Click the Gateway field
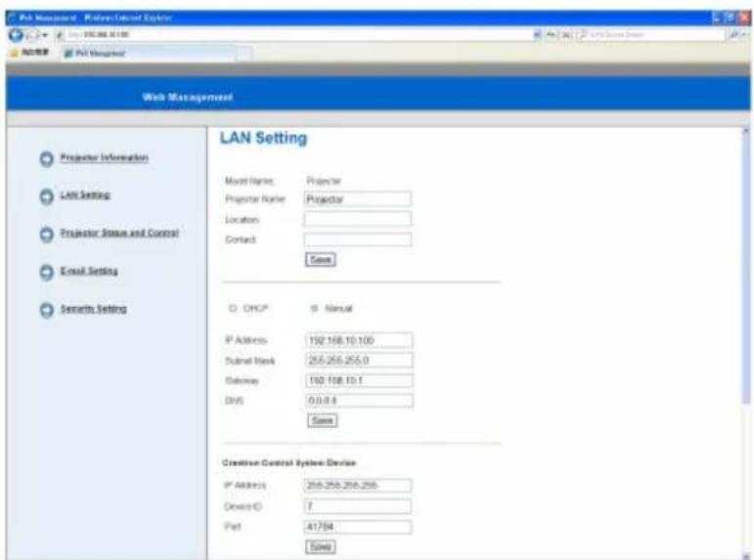The width and height of the screenshot is (754, 560). 359,380
